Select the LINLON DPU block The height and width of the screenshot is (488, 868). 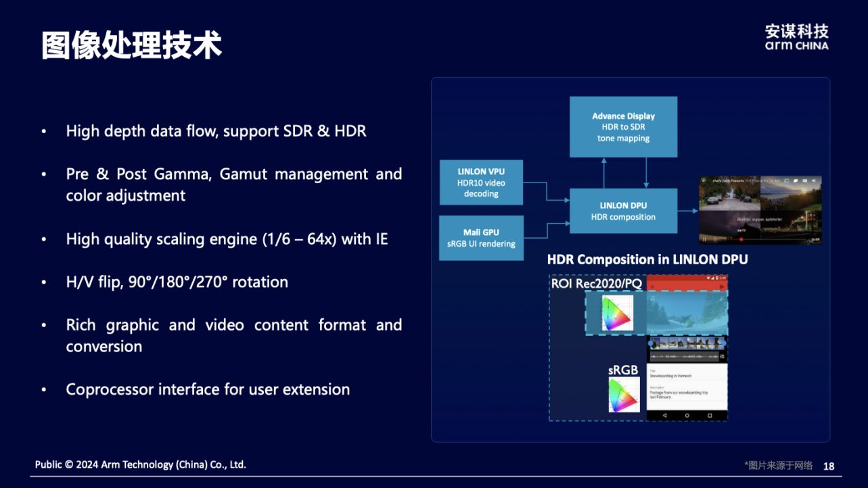(x=623, y=211)
